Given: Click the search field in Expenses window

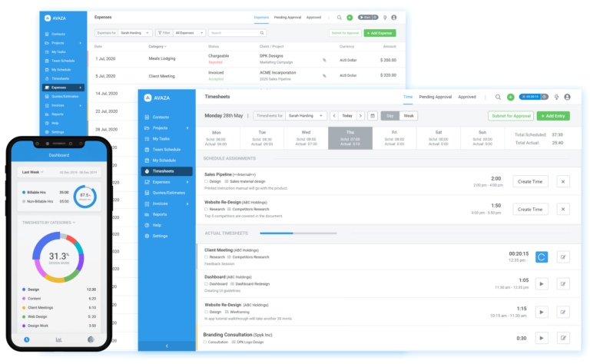Looking at the screenshot, I should tap(237, 33).
